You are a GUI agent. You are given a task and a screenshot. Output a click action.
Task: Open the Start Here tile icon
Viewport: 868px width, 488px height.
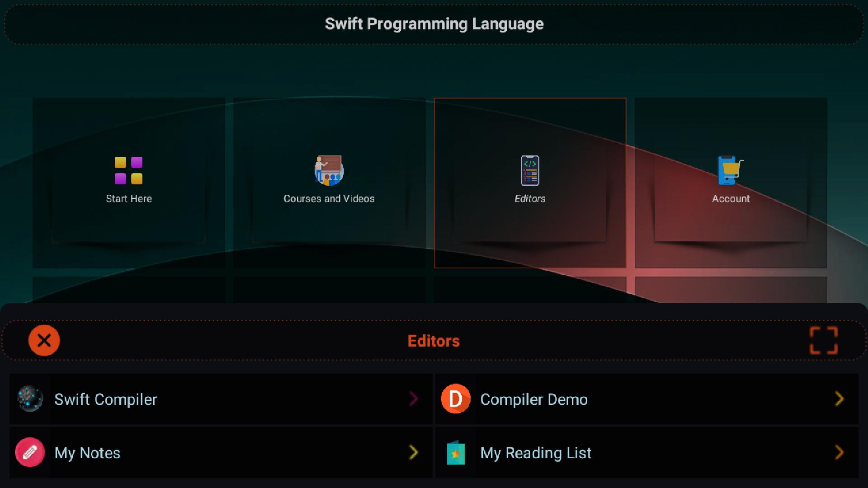(128, 171)
